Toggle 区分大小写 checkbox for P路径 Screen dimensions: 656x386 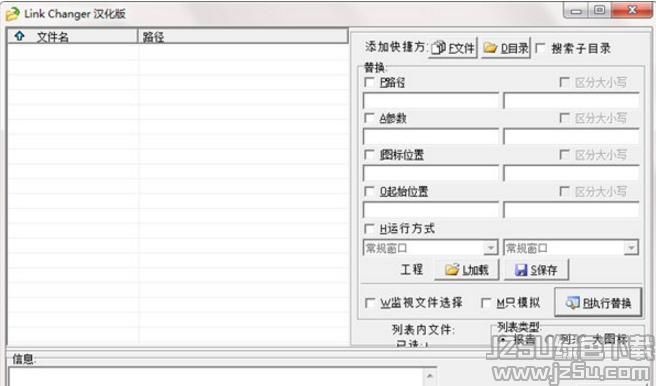pyautogui.click(x=565, y=82)
